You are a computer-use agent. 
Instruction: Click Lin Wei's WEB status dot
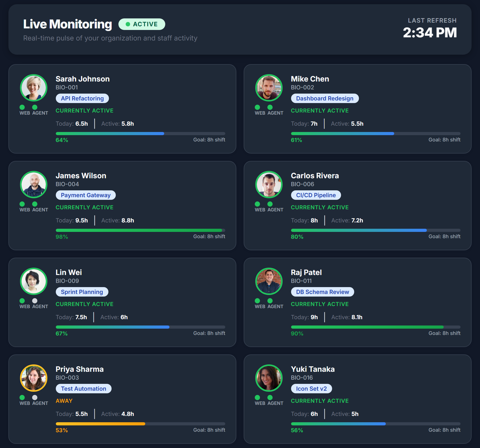[22, 301]
